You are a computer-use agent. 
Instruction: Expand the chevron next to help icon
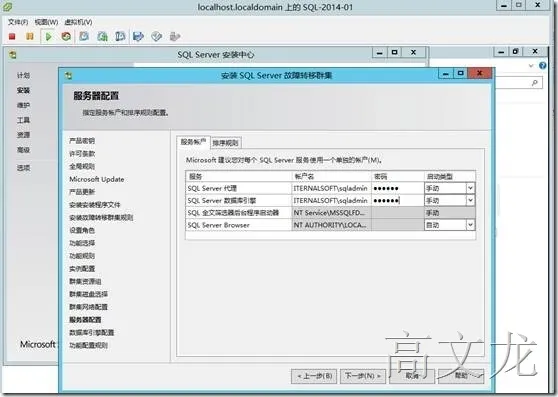(531, 65)
